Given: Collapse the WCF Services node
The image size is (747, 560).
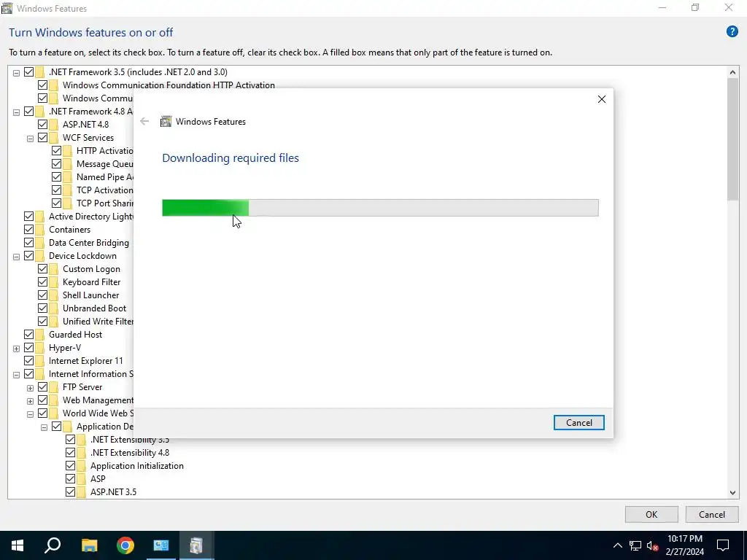Looking at the screenshot, I should (30, 139).
